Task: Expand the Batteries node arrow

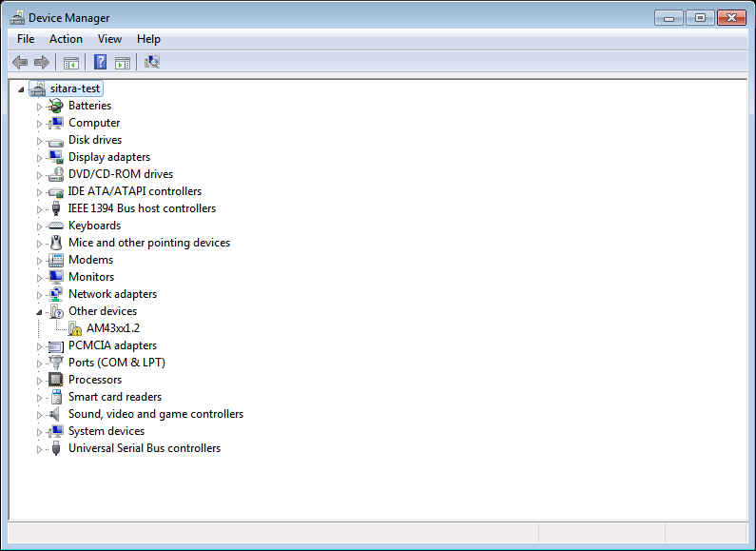Action: (40, 107)
